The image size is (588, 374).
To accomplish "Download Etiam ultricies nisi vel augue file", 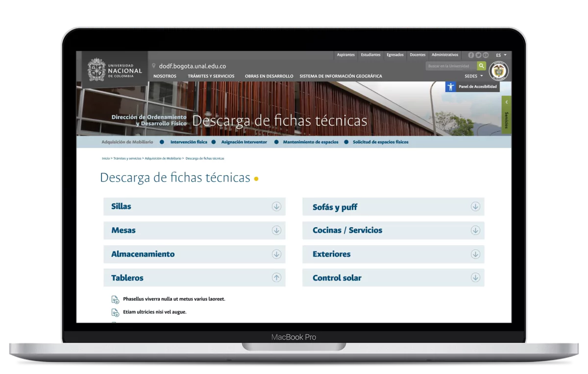I will tap(155, 312).
